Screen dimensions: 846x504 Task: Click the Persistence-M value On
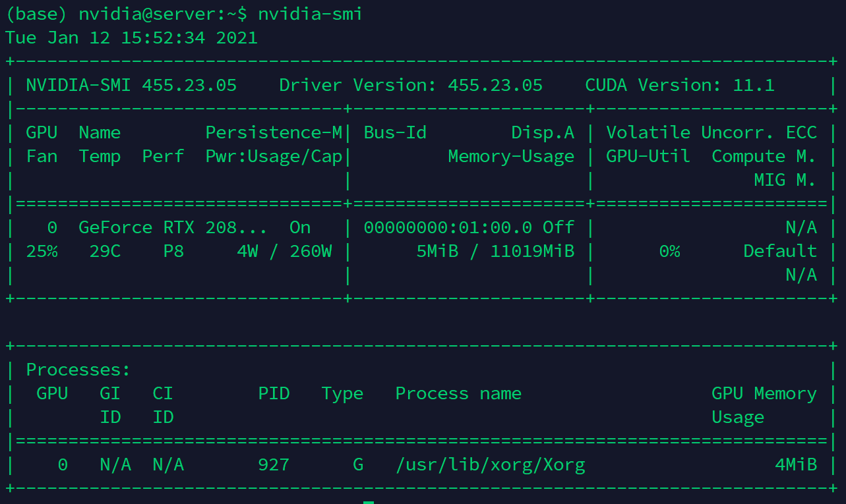(300, 227)
